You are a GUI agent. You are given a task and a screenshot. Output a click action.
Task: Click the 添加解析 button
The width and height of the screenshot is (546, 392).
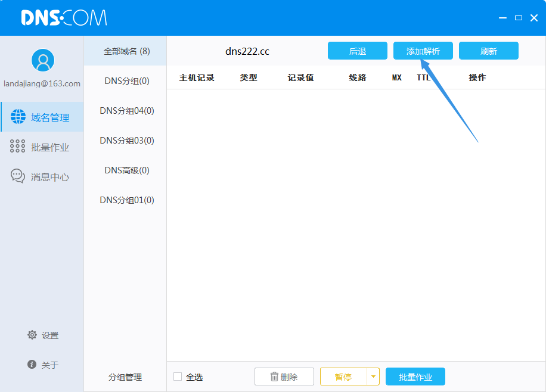(x=423, y=51)
